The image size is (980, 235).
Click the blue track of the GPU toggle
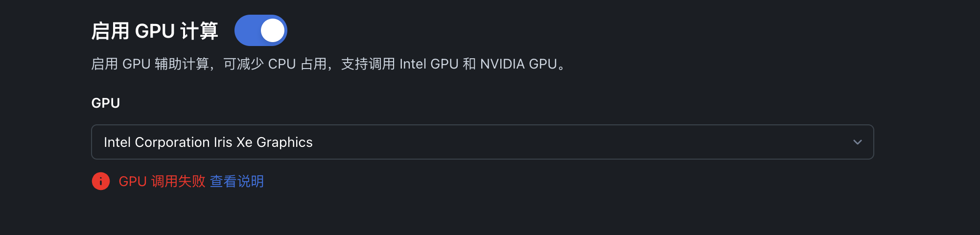tap(247, 30)
